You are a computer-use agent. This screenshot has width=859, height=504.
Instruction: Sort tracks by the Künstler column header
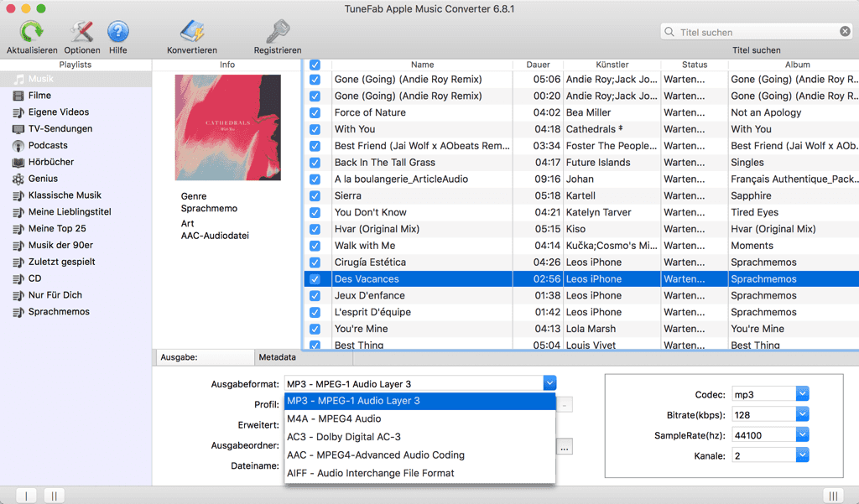[x=612, y=65]
